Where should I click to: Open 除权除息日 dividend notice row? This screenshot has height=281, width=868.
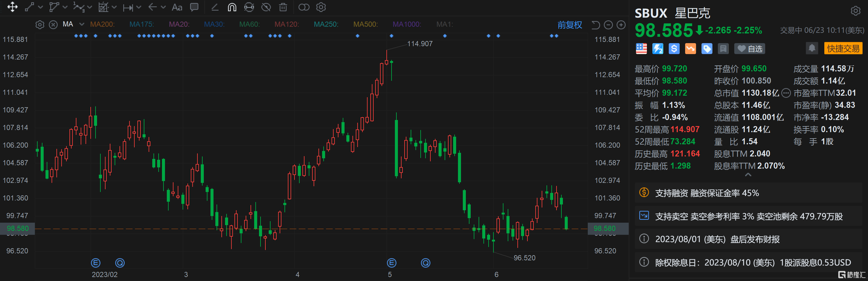click(x=748, y=262)
